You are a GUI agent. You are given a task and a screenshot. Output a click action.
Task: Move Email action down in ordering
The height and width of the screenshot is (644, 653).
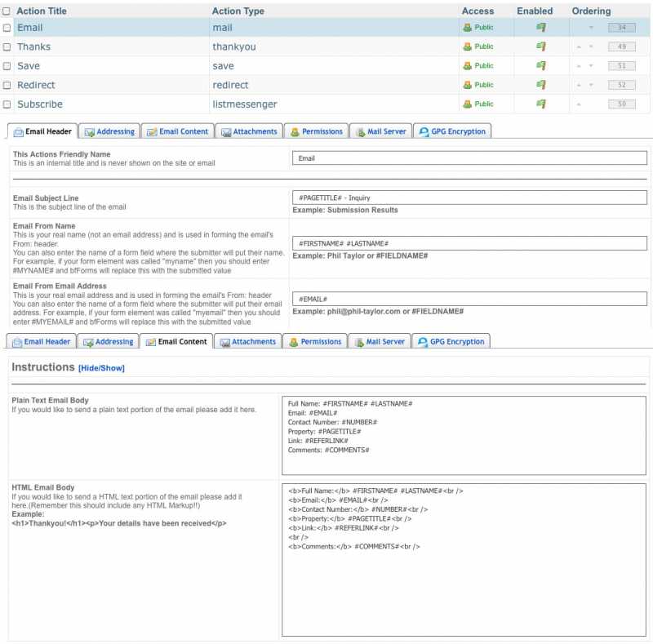(x=591, y=28)
